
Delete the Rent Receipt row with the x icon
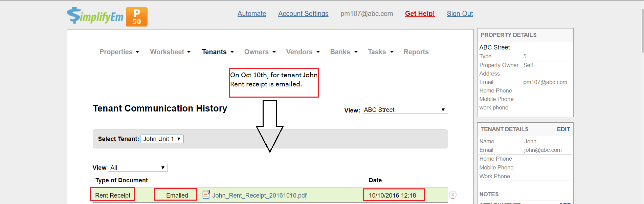[x=453, y=195]
